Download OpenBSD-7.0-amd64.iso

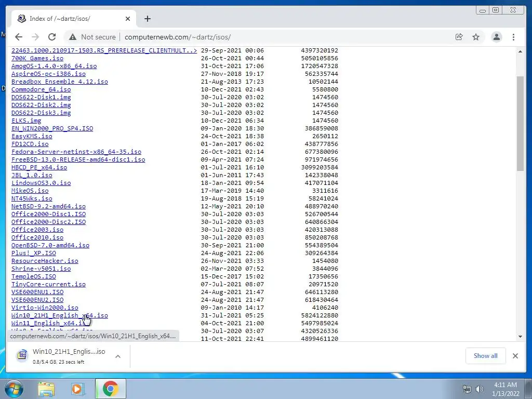point(50,246)
